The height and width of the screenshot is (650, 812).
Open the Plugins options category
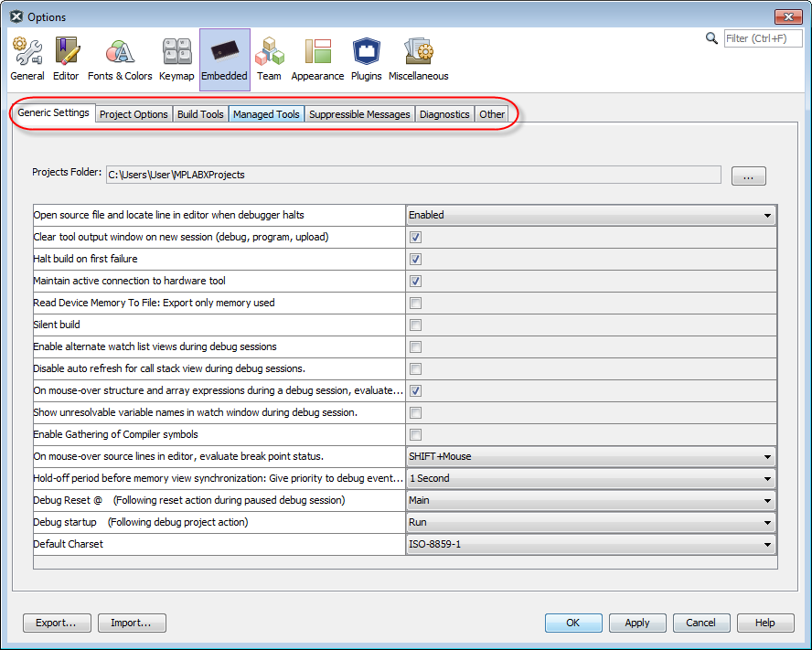click(366, 59)
